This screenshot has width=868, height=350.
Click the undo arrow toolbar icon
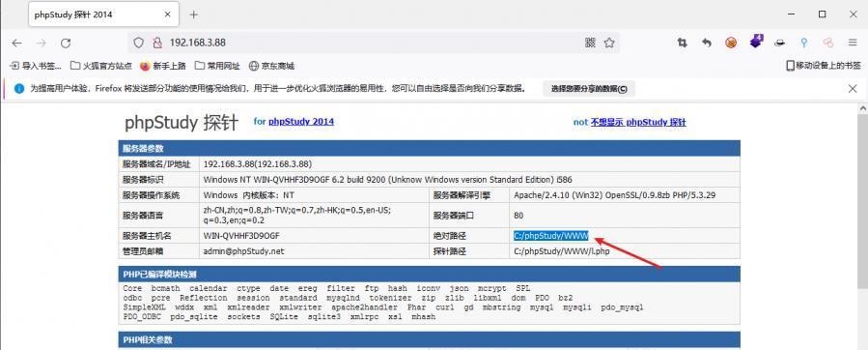pyautogui.click(x=707, y=43)
